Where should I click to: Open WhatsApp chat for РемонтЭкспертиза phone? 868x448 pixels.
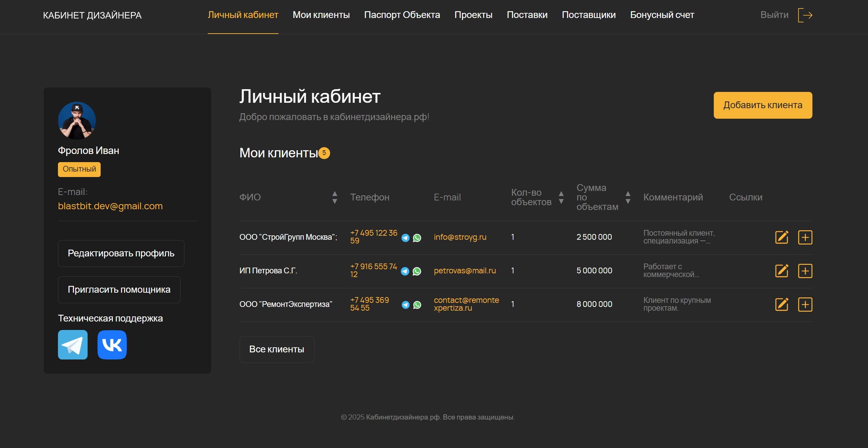(417, 305)
